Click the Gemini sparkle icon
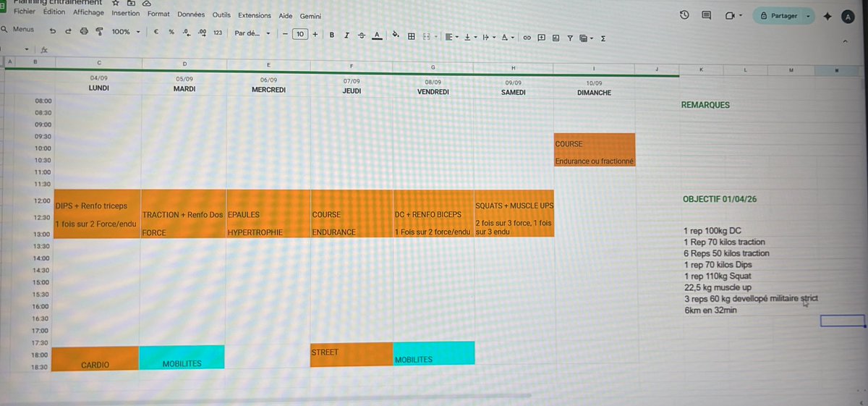 click(x=827, y=16)
